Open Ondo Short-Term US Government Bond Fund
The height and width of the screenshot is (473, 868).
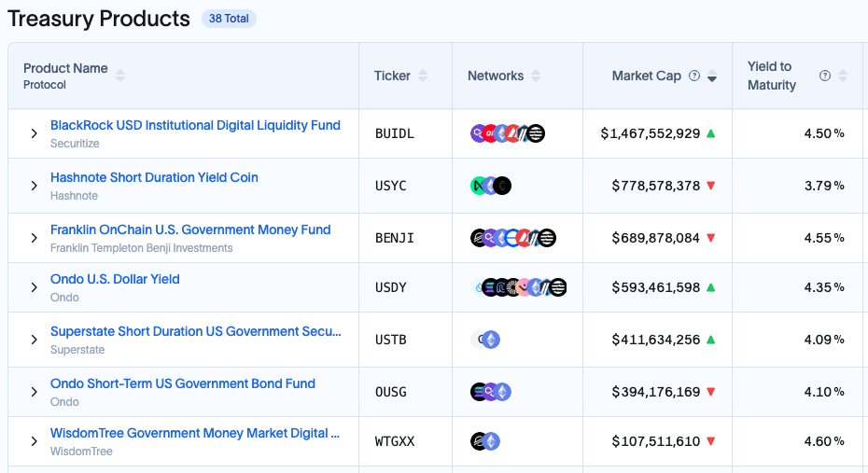pyautogui.click(x=183, y=383)
